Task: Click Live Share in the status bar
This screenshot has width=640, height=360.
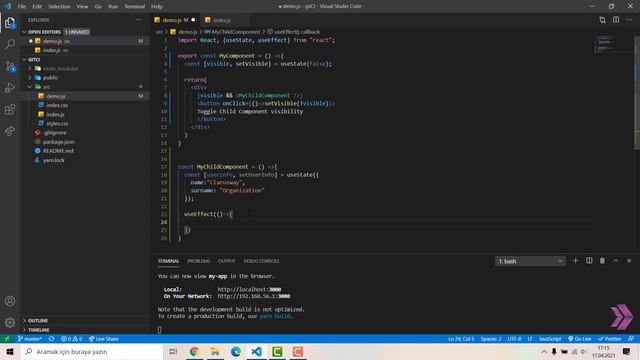Action: tap(104, 339)
